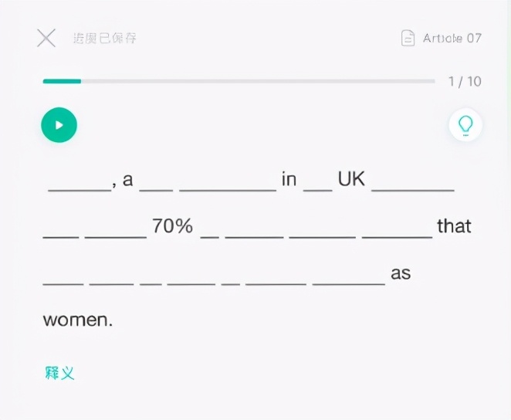Select the first blank on the second line
Image resolution: width=511 pixels, height=420 pixels.
[x=61, y=229]
